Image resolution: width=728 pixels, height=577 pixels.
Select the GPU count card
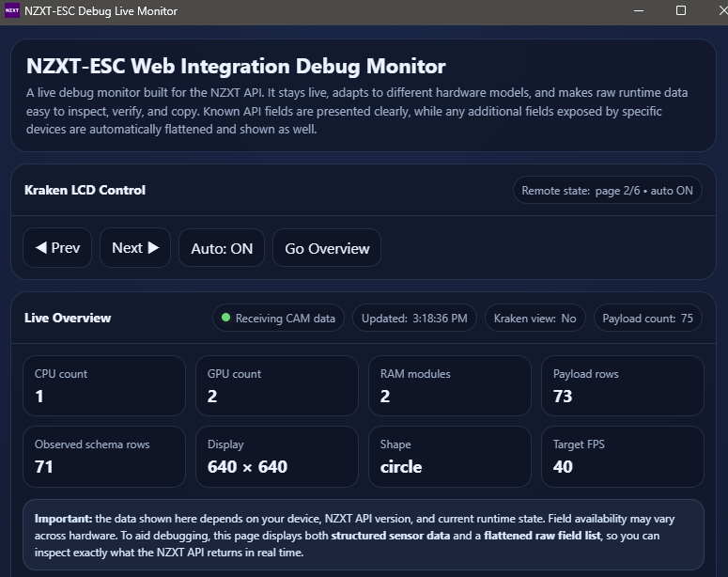click(x=277, y=385)
